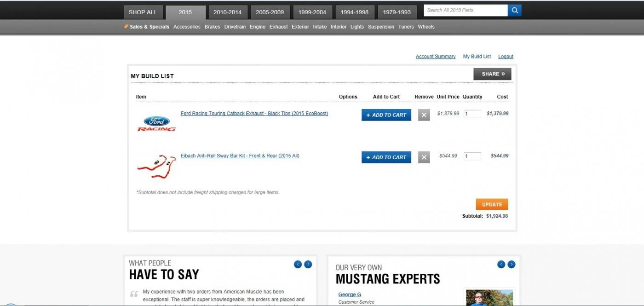Image resolution: width=644 pixels, height=306 pixels.
Task: Click the orange UPDATE button
Action: [492, 204]
